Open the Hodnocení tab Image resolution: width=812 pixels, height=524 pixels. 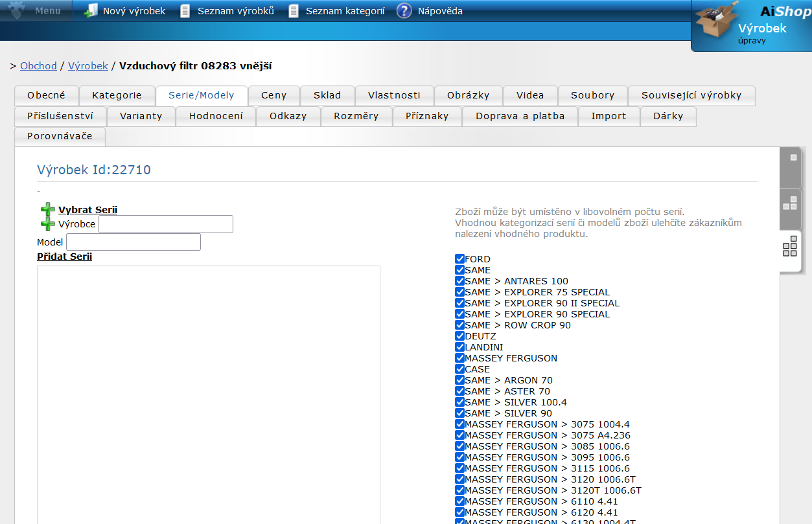click(216, 116)
